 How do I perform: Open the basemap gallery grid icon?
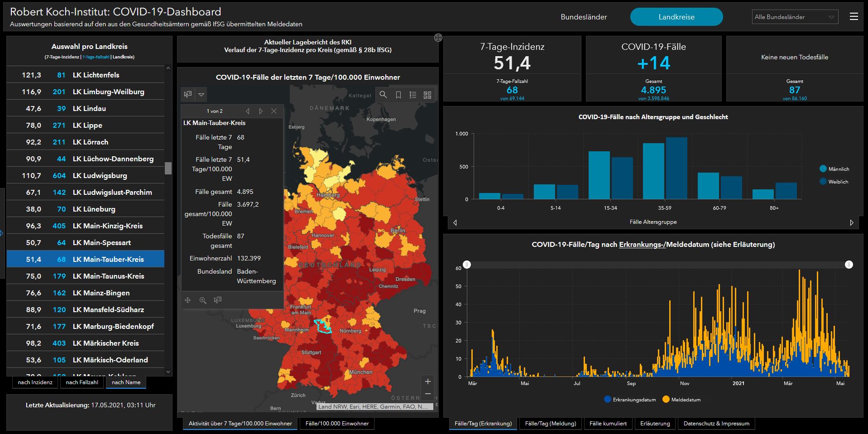click(427, 95)
